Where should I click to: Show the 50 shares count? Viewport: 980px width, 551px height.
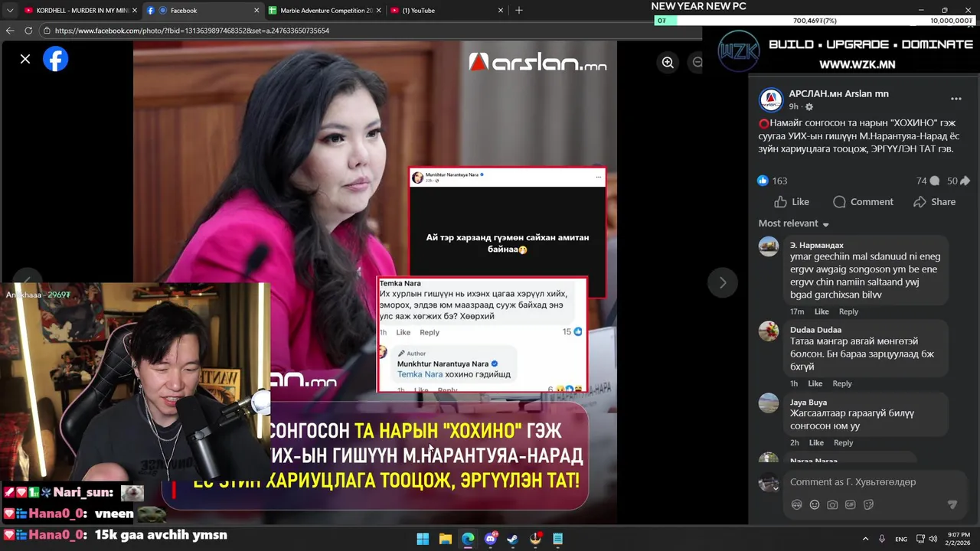pyautogui.click(x=958, y=181)
